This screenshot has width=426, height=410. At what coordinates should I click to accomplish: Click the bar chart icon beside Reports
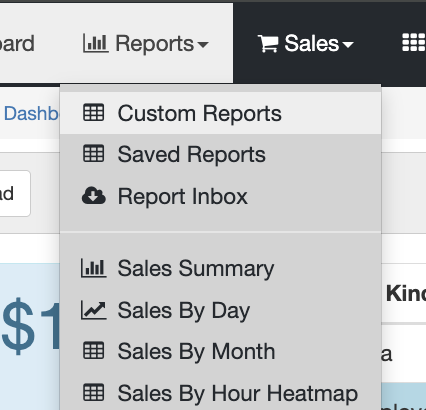click(96, 43)
